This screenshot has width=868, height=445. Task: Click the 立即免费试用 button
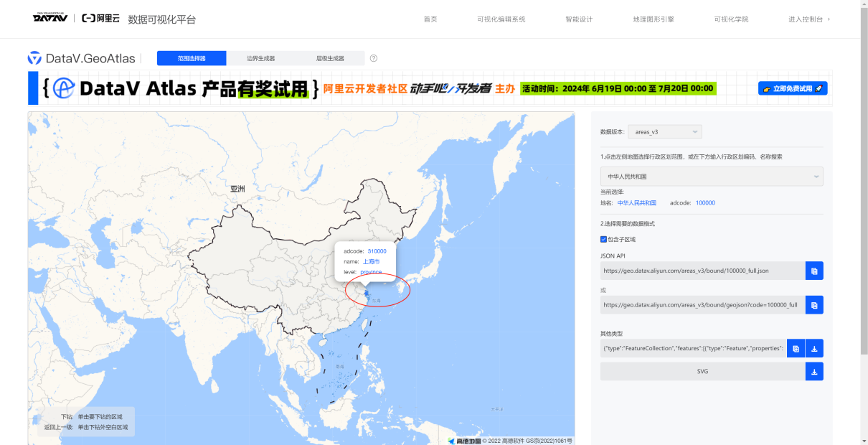click(793, 88)
